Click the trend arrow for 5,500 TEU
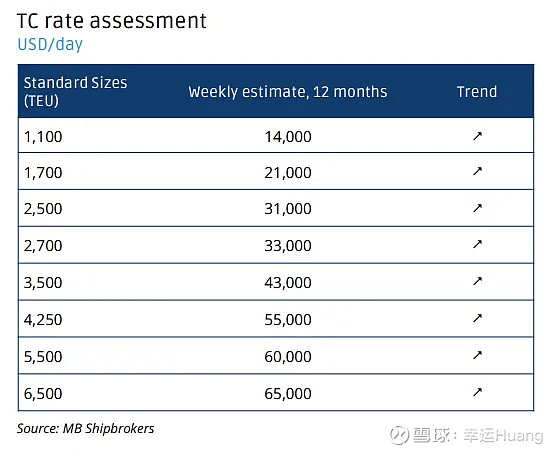Image resolution: width=560 pixels, height=452 pixels. [x=478, y=355]
